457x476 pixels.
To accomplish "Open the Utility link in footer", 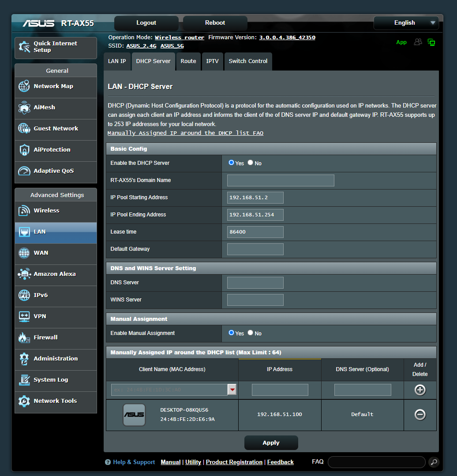I will point(193,462).
